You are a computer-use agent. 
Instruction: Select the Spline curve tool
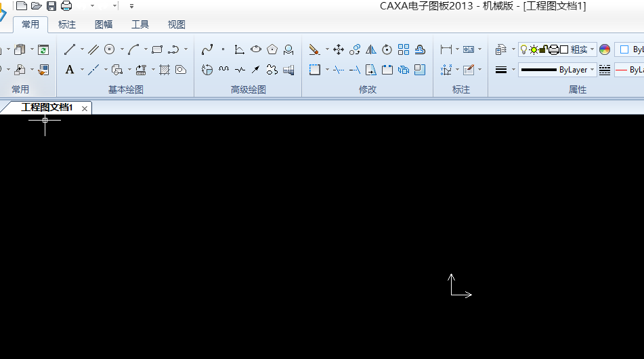tap(207, 49)
